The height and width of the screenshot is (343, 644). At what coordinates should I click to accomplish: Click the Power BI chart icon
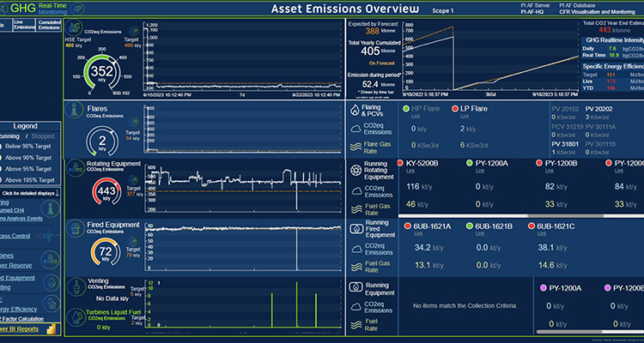coord(52,329)
